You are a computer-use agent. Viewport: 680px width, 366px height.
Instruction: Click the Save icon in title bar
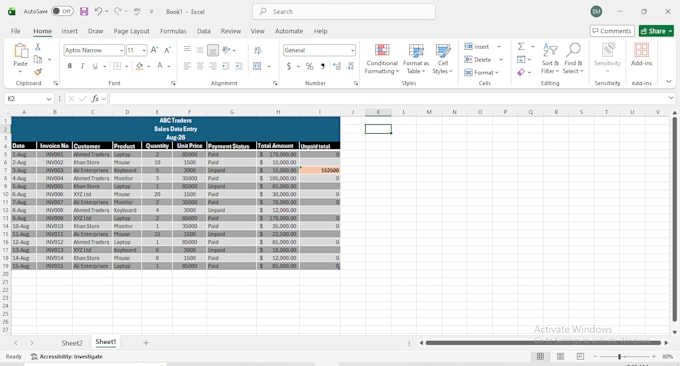(84, 12)
